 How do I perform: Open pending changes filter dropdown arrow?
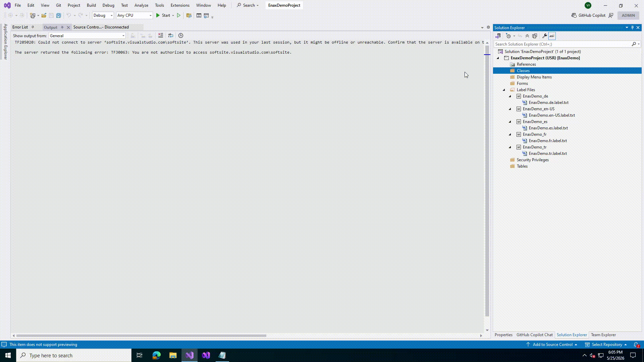coord(514,36)
